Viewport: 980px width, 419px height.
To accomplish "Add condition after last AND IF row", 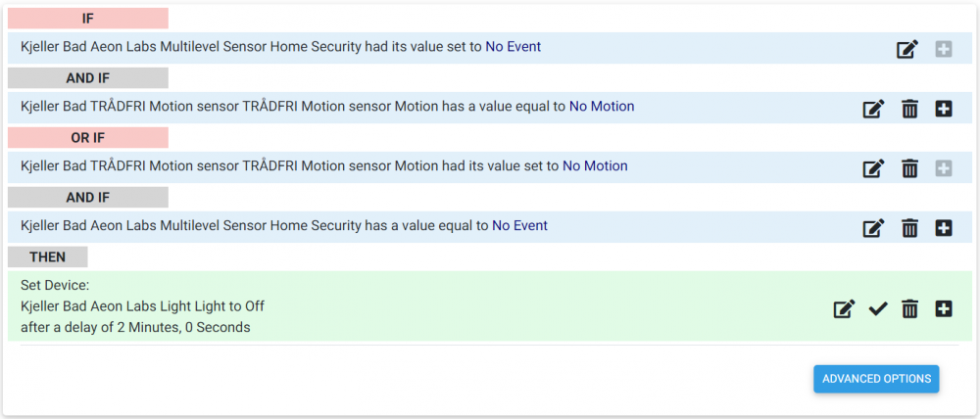I will coord(944,228).
